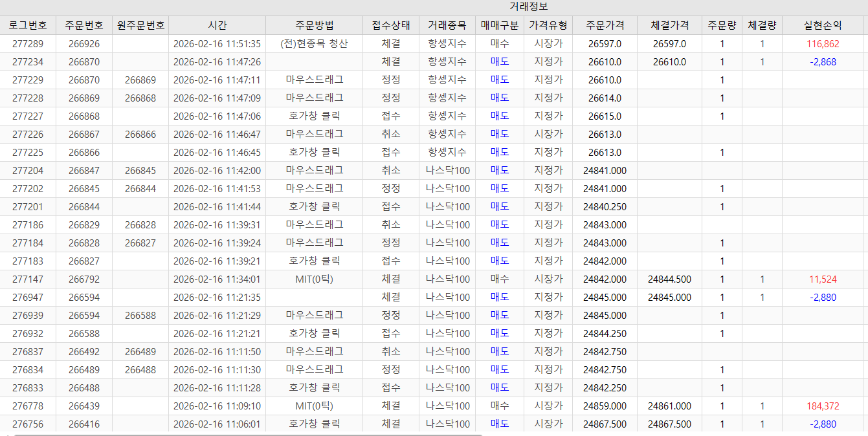Click executed price 24845.000

(670, 298)
